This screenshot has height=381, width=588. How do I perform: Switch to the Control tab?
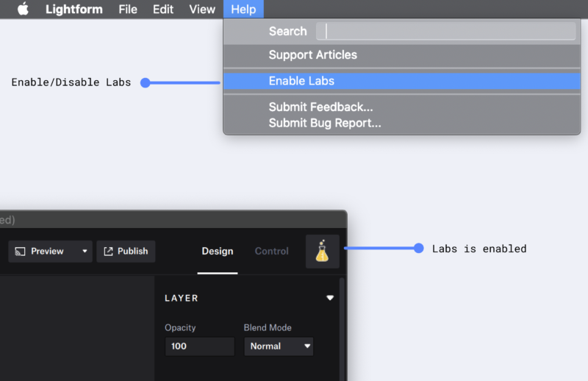(x=271, y=252)
